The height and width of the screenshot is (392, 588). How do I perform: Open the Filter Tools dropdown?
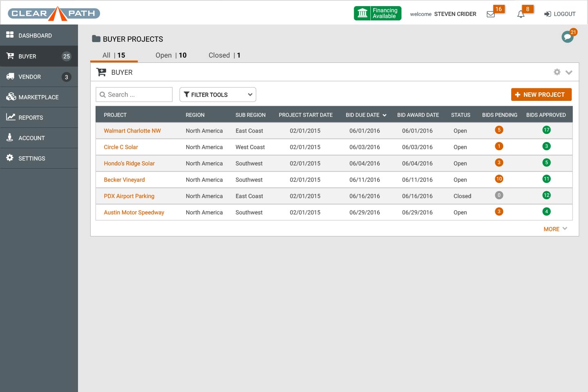pyautogui.click(x=218, y=95)
